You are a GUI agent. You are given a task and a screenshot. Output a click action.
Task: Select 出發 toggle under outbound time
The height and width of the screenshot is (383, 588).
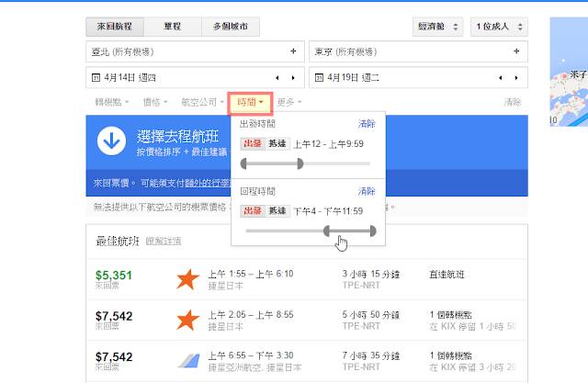[x=253, y=143]
